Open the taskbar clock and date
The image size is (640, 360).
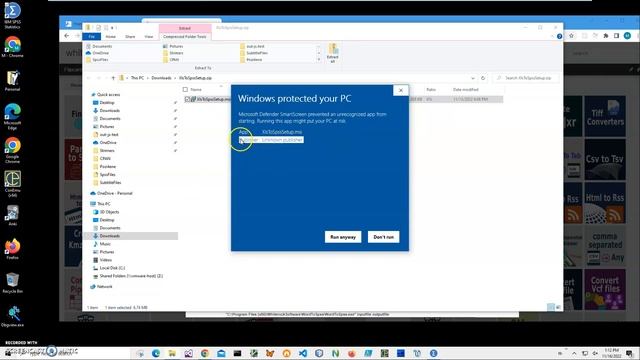(611, 353)
